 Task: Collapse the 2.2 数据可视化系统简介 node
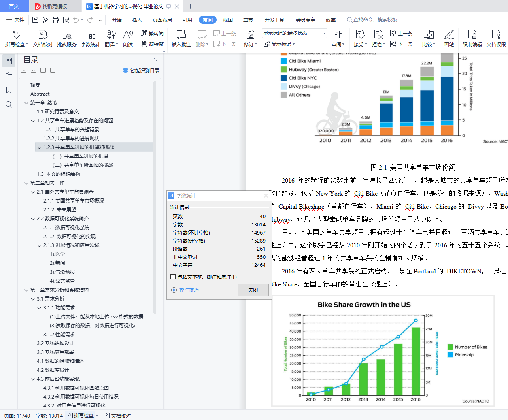[x=33, y=219]
